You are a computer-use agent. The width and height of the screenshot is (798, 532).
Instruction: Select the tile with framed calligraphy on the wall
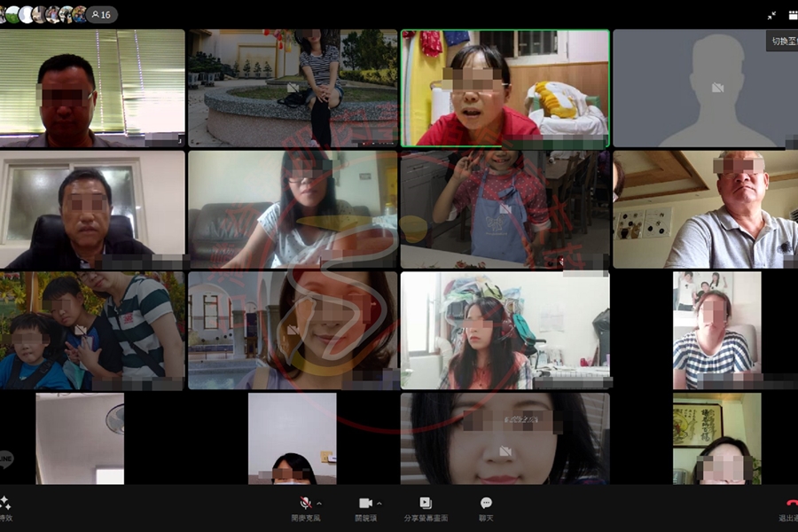pos(717,438)
